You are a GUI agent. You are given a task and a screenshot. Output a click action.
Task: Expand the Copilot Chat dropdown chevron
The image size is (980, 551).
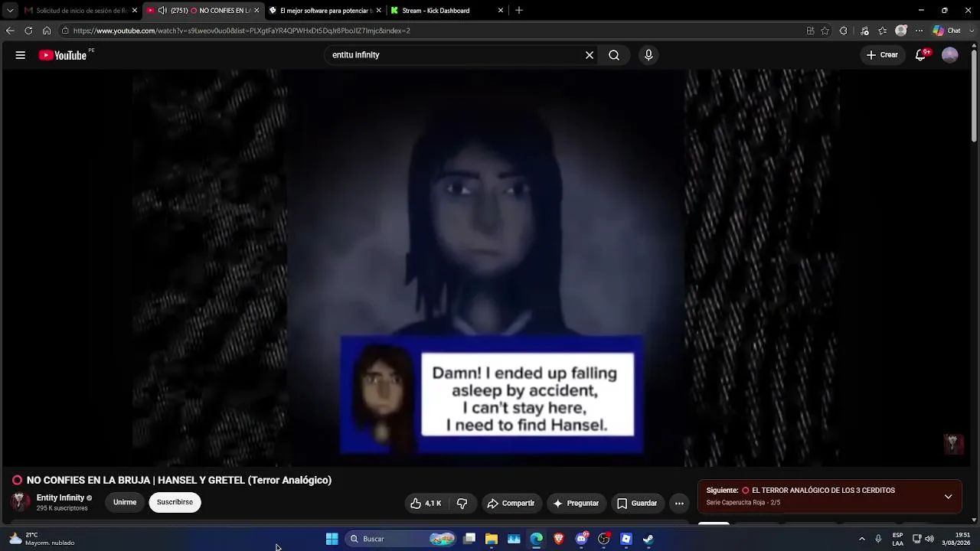[x=971, y=31]
